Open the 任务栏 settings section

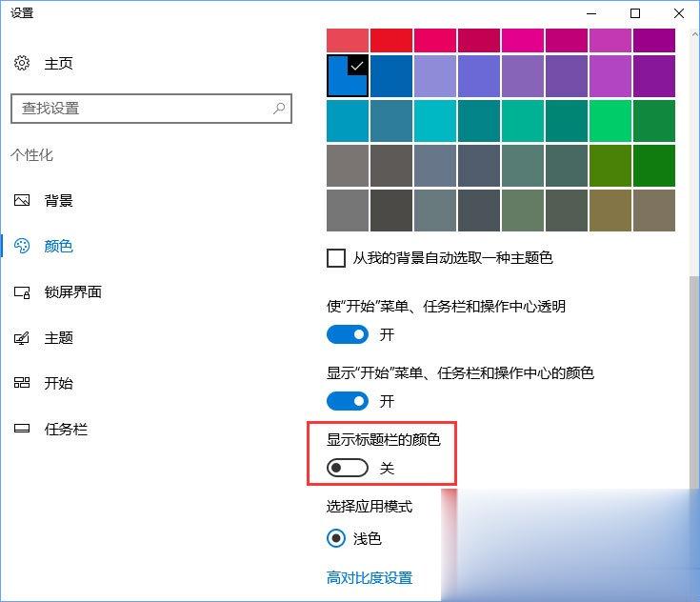pos(66,429)
